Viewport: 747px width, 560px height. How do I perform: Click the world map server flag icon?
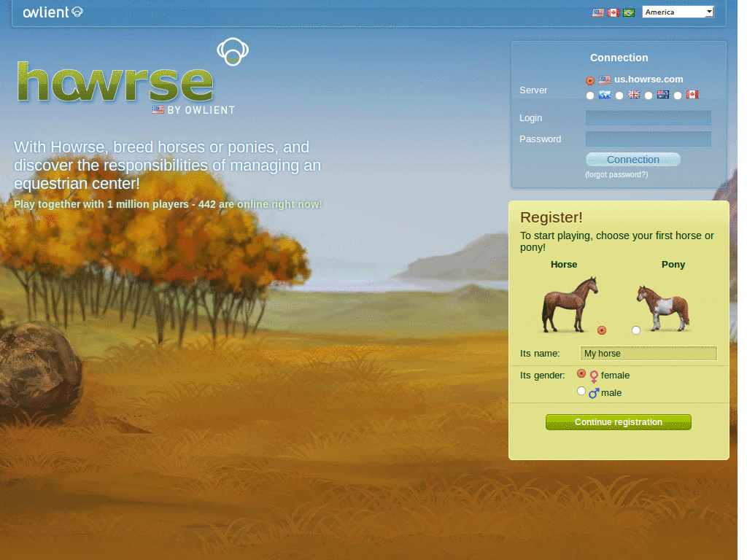point(605,94)
